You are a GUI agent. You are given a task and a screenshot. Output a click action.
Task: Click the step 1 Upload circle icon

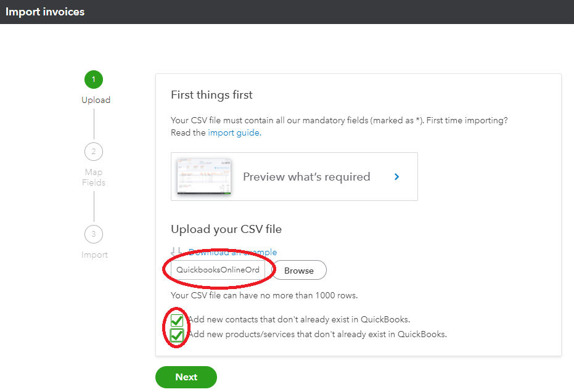tap(94, 80)
